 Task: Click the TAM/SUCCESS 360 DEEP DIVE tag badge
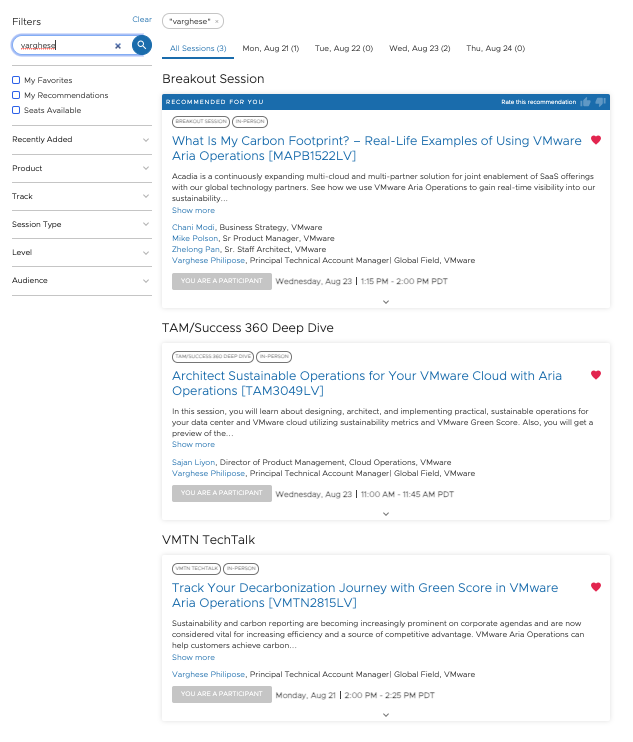pos(213,356)
